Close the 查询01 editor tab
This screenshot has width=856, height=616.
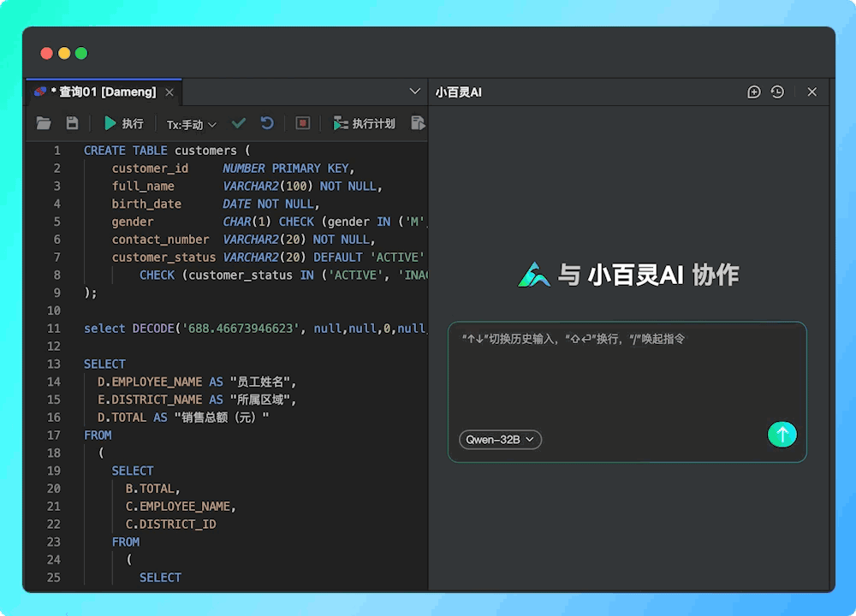169,92
